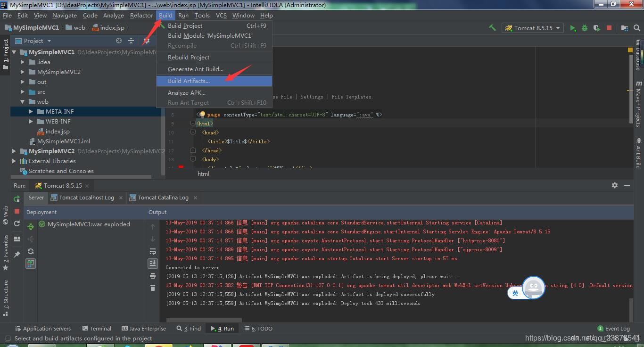
Task: Clear console output with the trash icon
Action: pyautogui.click(x=153, y=288)
